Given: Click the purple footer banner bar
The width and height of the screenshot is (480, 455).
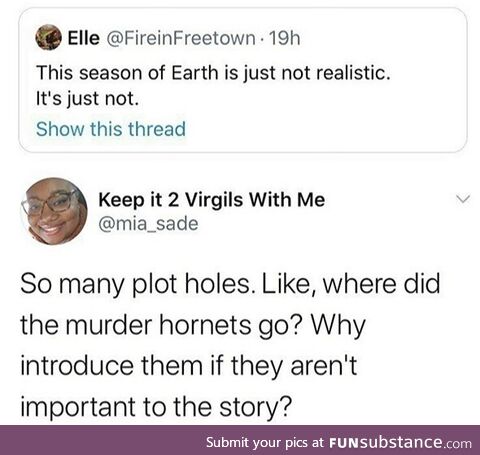Looking at the screenshot, I should click(240, 440).
